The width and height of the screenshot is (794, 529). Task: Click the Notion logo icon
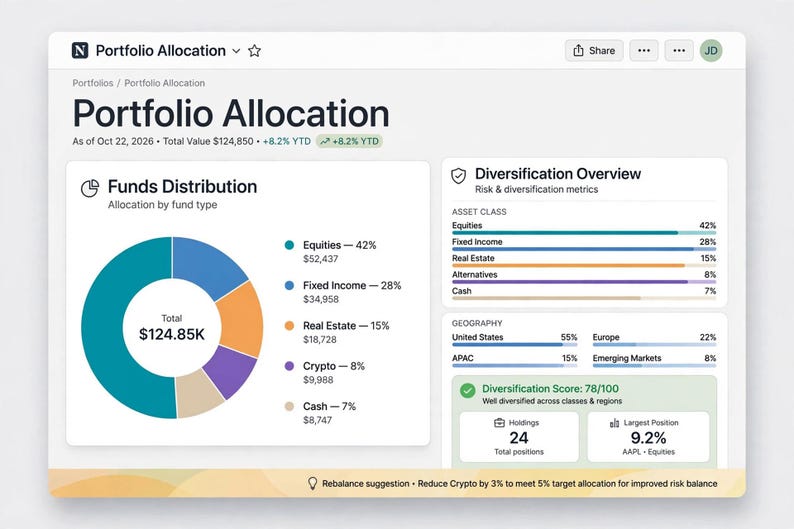pos(80,51)
